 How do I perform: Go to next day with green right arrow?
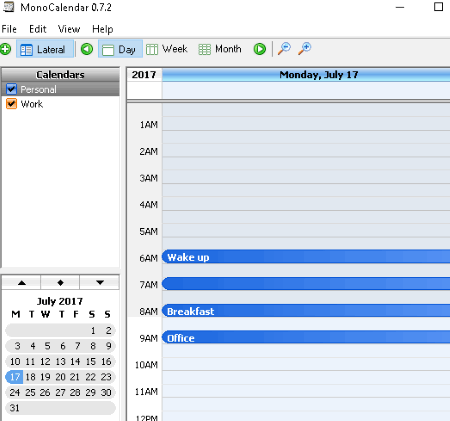(260, 49)
